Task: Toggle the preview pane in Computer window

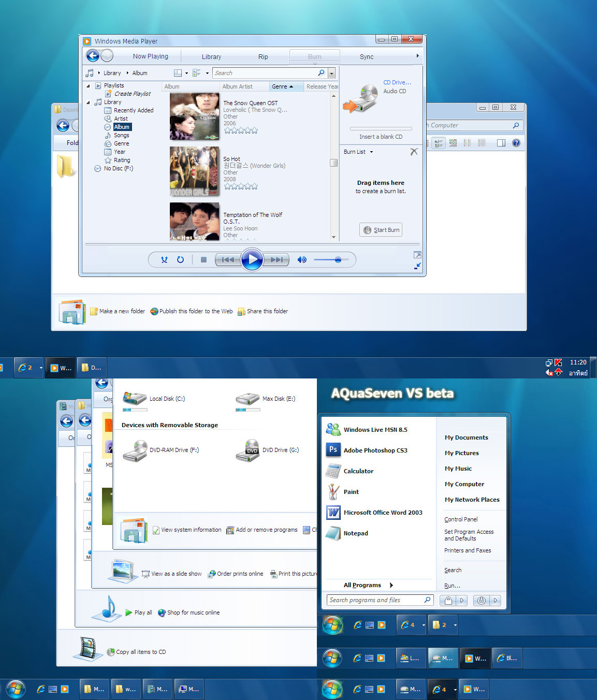Action: point(501,143)
